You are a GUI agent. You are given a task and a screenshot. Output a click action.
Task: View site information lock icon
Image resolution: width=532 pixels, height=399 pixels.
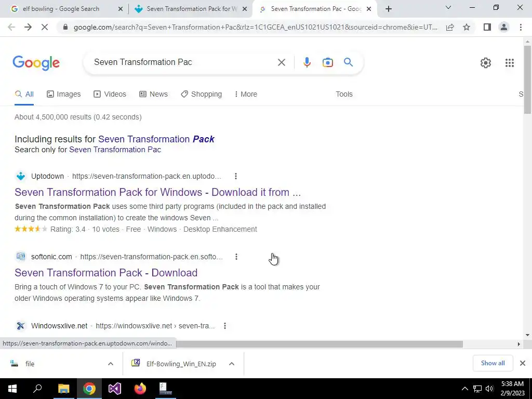click(x=65, y=27)
